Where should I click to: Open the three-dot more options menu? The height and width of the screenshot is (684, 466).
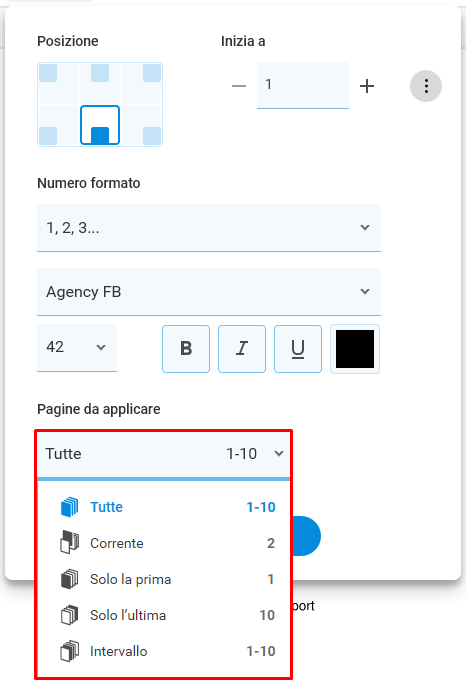pos(426,86)
